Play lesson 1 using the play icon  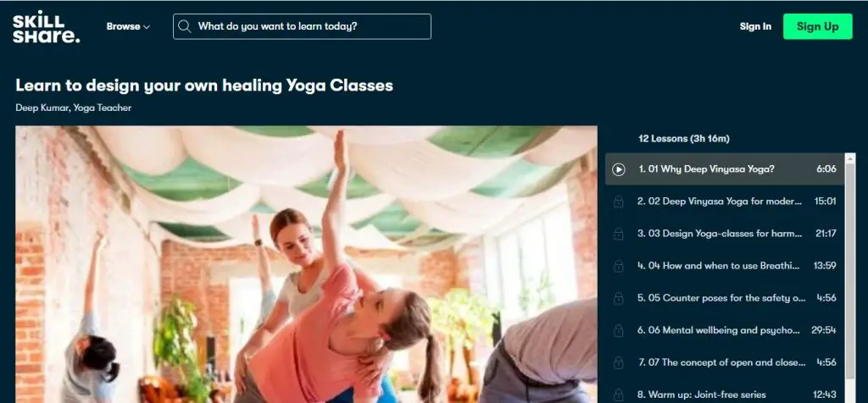[619, 169]
